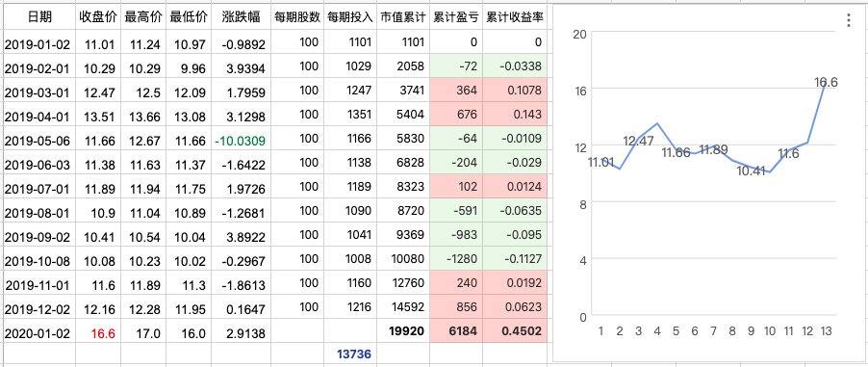Screen dimensions: 868x367
Task: Select the 日期 header cell
Action: click(39, 17)
